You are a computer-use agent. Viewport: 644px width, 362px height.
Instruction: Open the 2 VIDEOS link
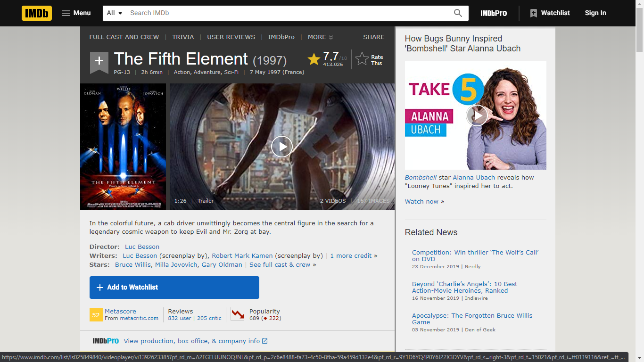pyautogui.click(x=333, y=201)
